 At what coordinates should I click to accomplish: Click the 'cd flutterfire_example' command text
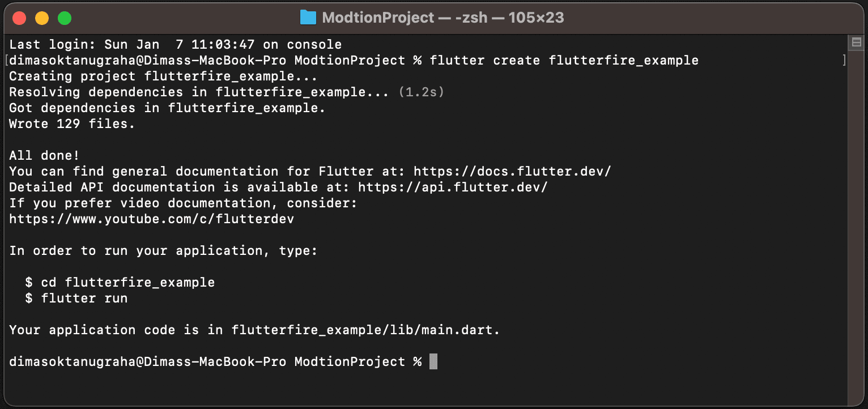[x=128, y=282]
